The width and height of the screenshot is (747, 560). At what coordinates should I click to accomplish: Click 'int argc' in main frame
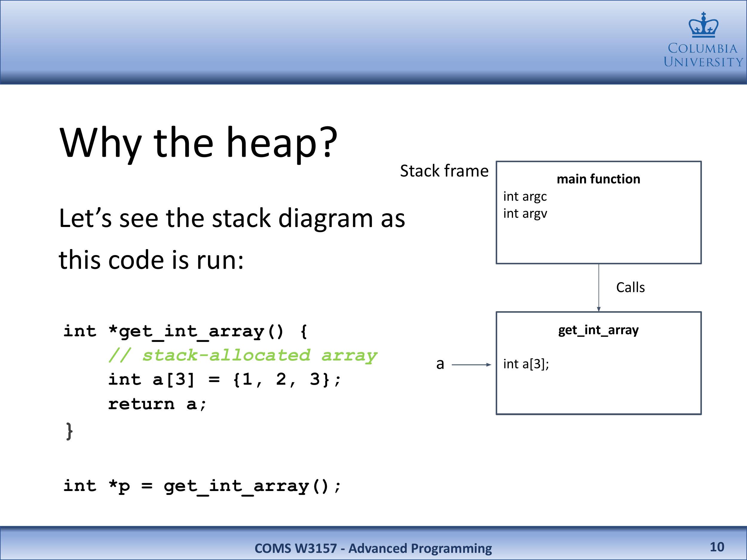pyautogui.click(x=525, y=197)
